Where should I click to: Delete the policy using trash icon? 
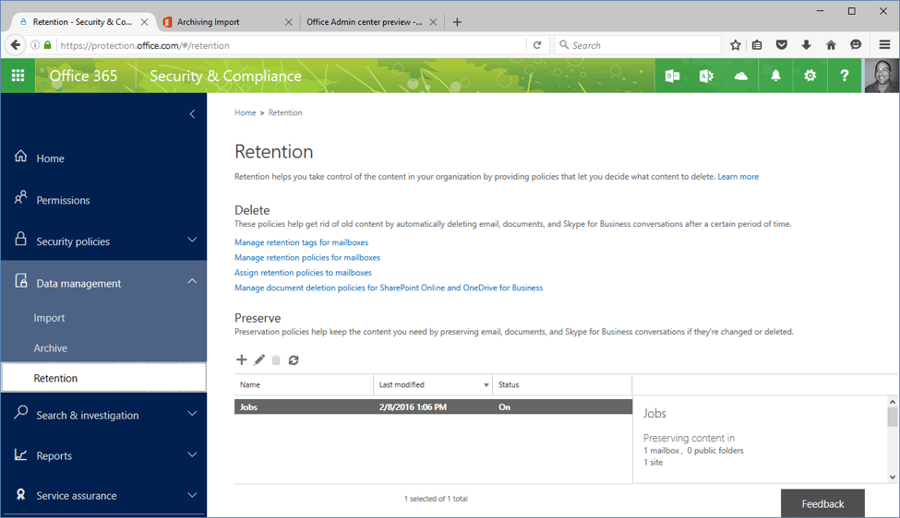pyautogui.click(x=276, y=360)
